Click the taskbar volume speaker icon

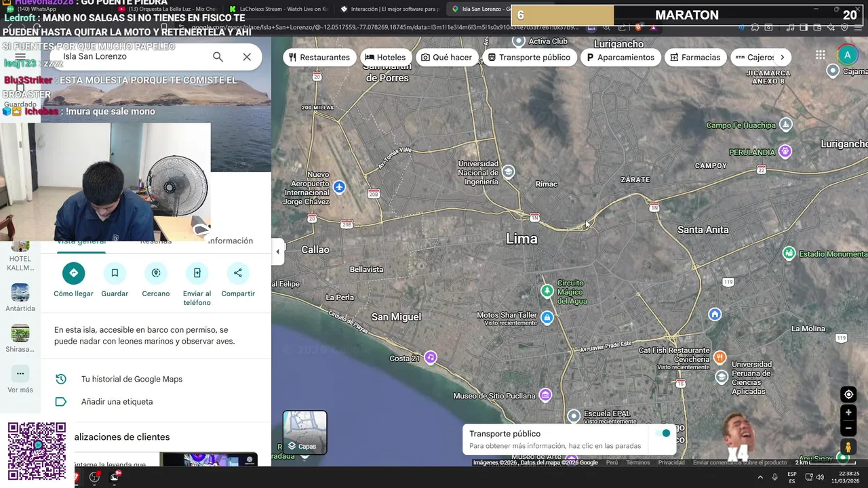[820, 477]
